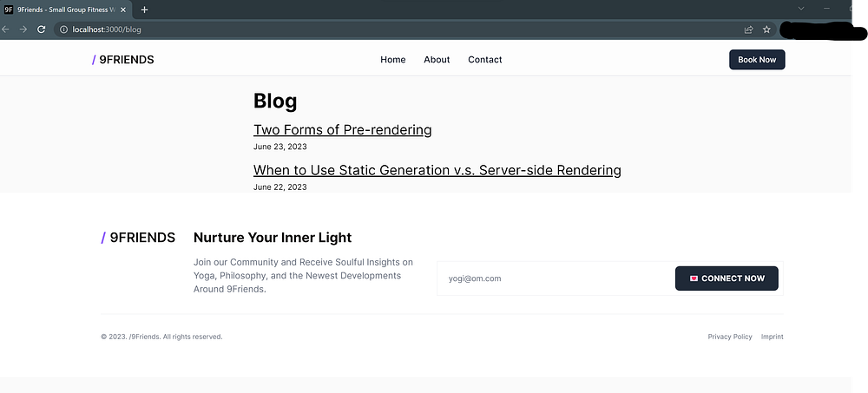Open the Two Forms of Pre-rendering post
This screenshot has width=868, height=393.
pyautogui.click(x=342, y=130)
